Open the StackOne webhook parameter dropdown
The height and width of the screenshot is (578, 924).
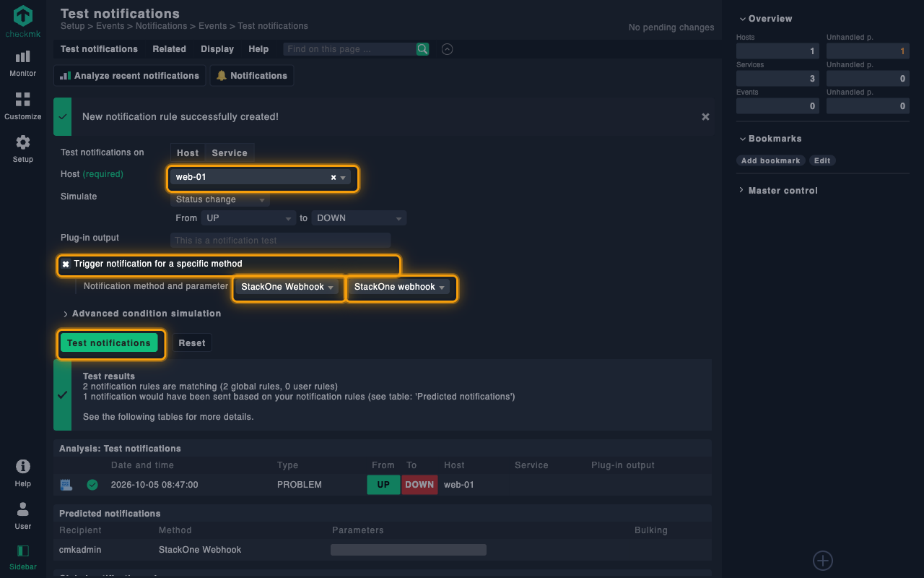click(401, 287)
